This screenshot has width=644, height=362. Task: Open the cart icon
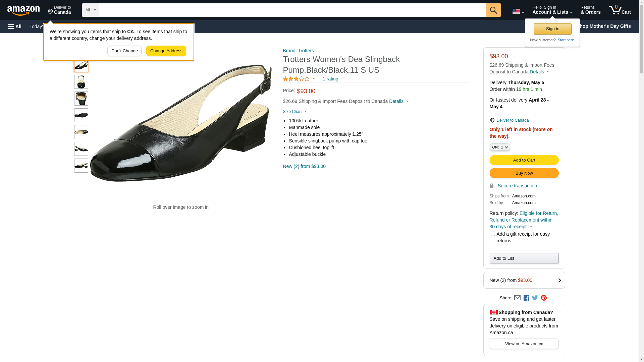coord(620,10)
